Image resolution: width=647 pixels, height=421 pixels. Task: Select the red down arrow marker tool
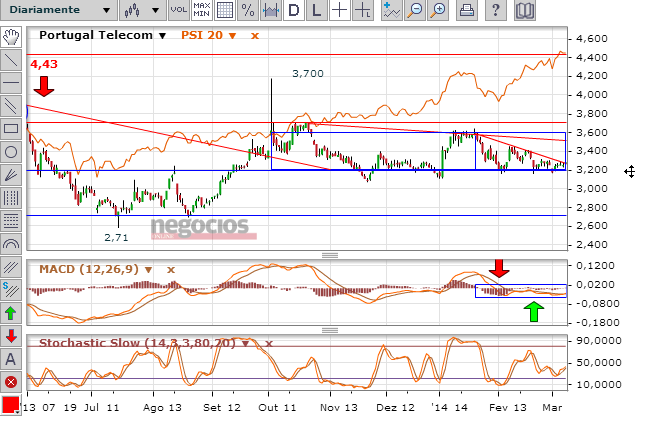[11, 336]
